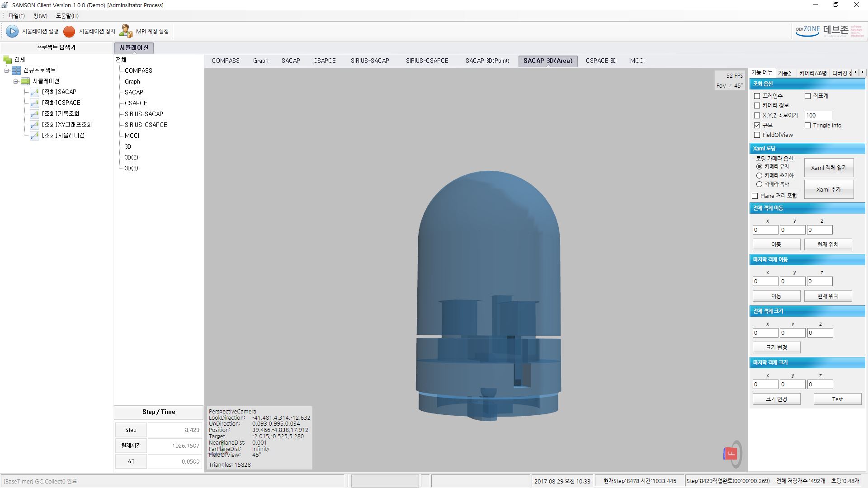Select the [조회]XY그래프조회 chart icon
Screen dimensions: 868x488
click(34, 125)
